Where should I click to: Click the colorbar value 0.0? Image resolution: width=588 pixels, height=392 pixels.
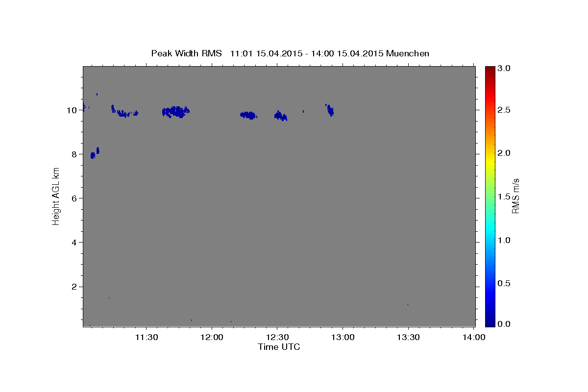pyautogui.click(x=505, y=324)
